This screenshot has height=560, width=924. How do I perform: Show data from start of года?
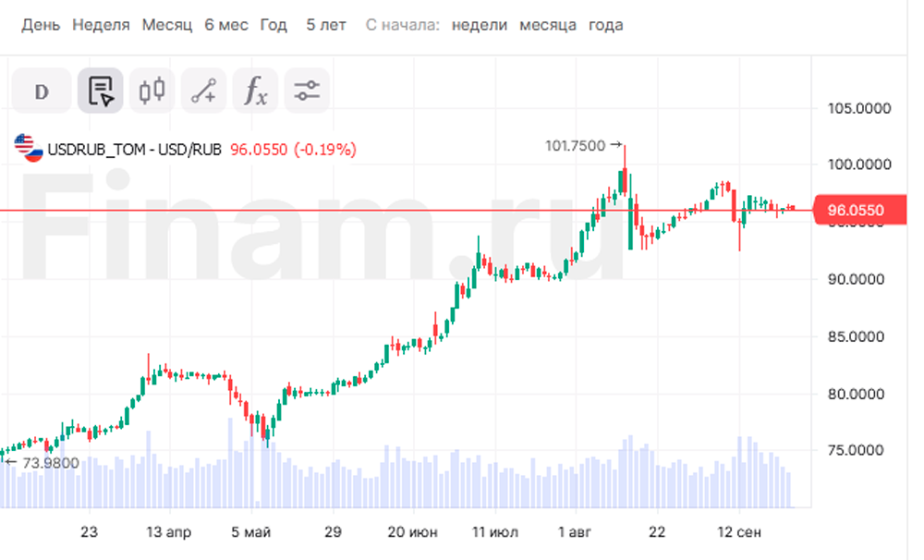click(x=605, y=25)
